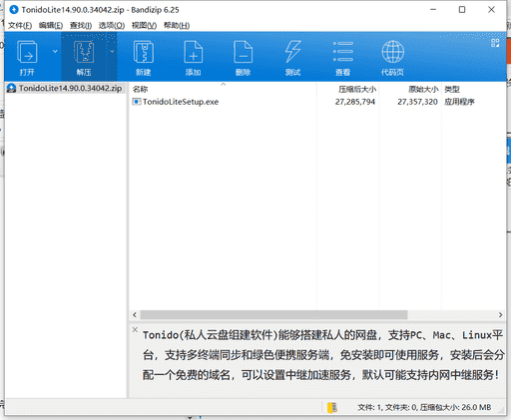Select TonidoLite14.90.0.34042.zip in the tree

pos(65,88)
